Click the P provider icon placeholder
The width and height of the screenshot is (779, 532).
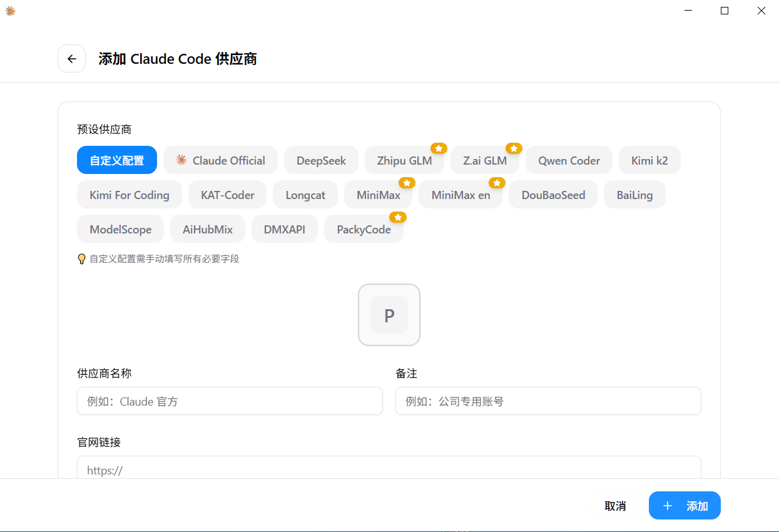[389, 315]
